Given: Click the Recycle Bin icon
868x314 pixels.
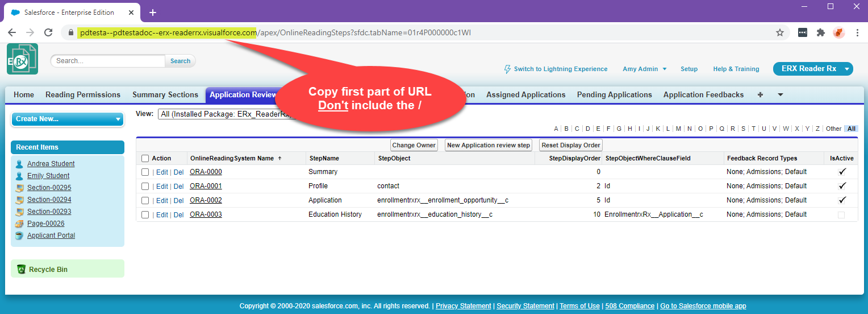Looking at the screenshot, I should click(x=21, y=269).
